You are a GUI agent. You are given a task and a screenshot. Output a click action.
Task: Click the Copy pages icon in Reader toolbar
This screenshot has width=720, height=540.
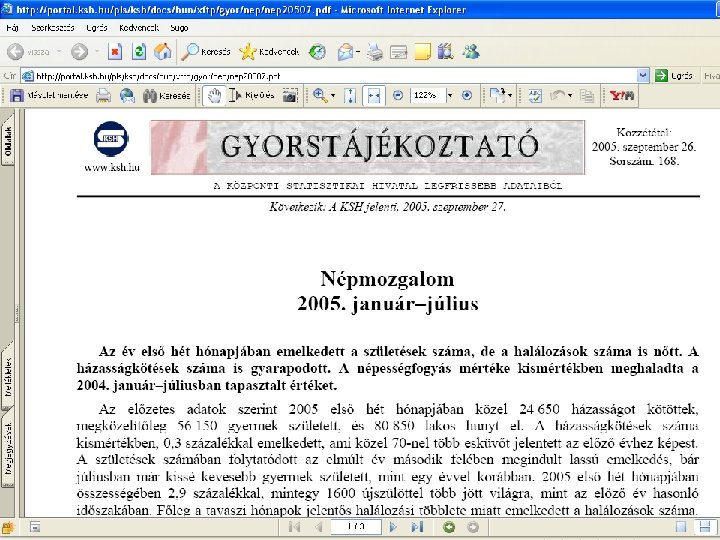point(587,96)
